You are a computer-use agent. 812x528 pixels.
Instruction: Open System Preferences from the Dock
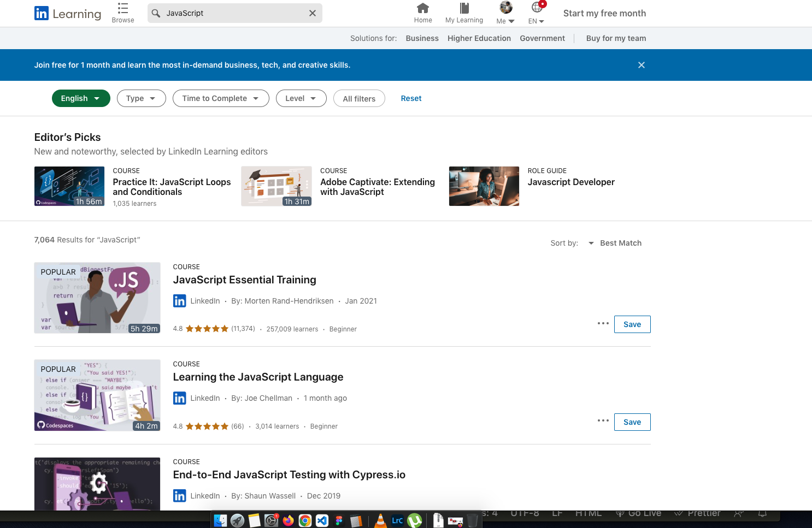click(271, 520)
